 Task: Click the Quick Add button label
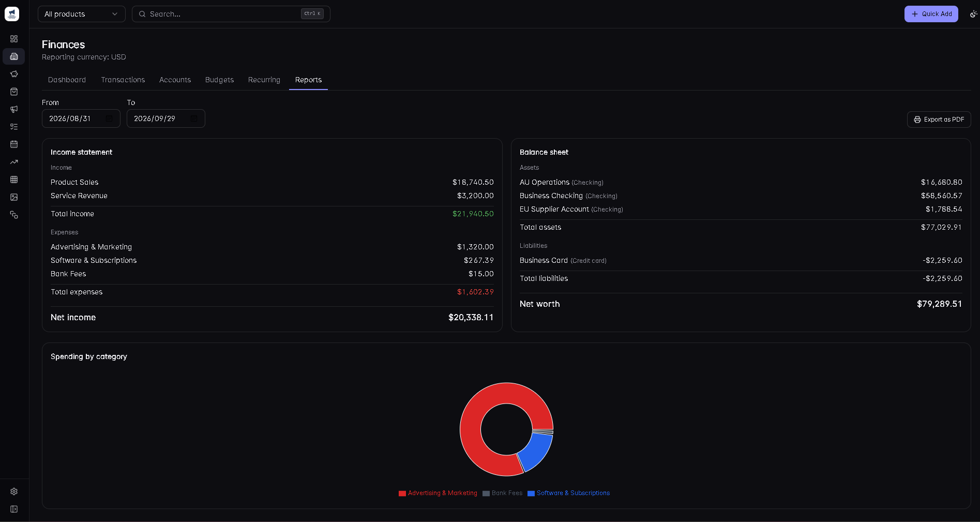pos(937,14)
